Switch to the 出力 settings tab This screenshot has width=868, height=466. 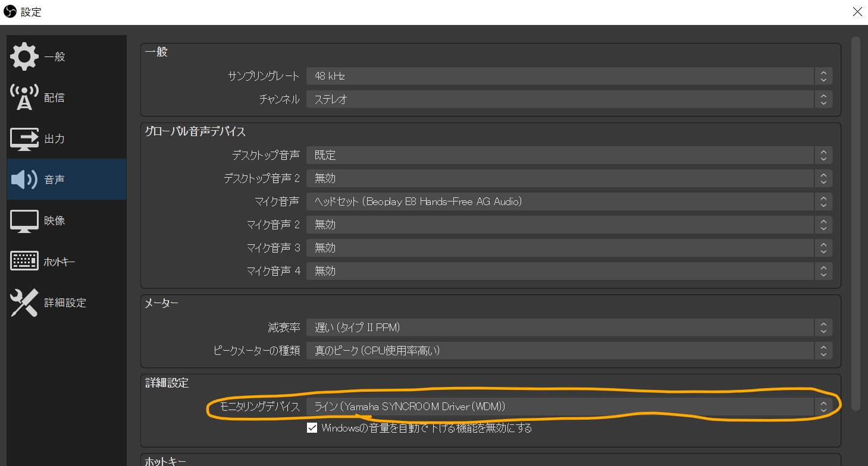pyautogui.click(x=67, y=138)
